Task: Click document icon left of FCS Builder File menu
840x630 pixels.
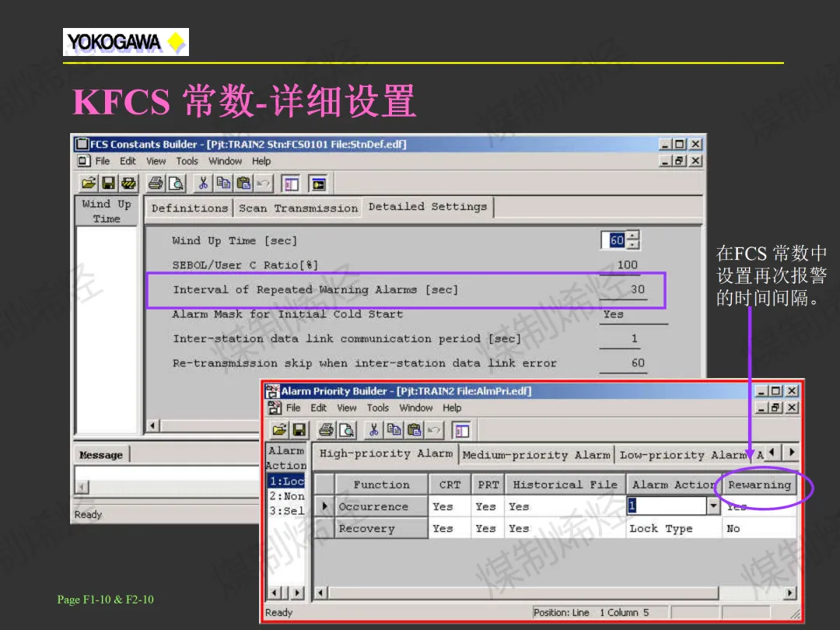Action: point(83,161)
